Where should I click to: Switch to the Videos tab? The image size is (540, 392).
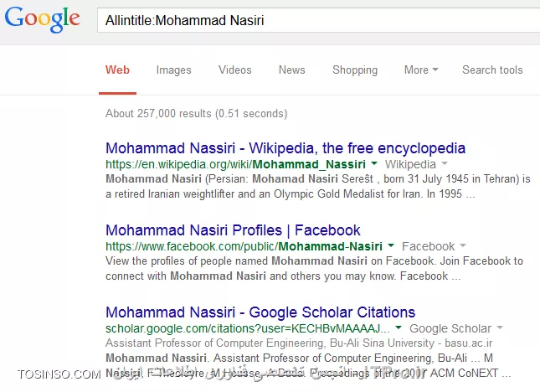pos(235,70)
